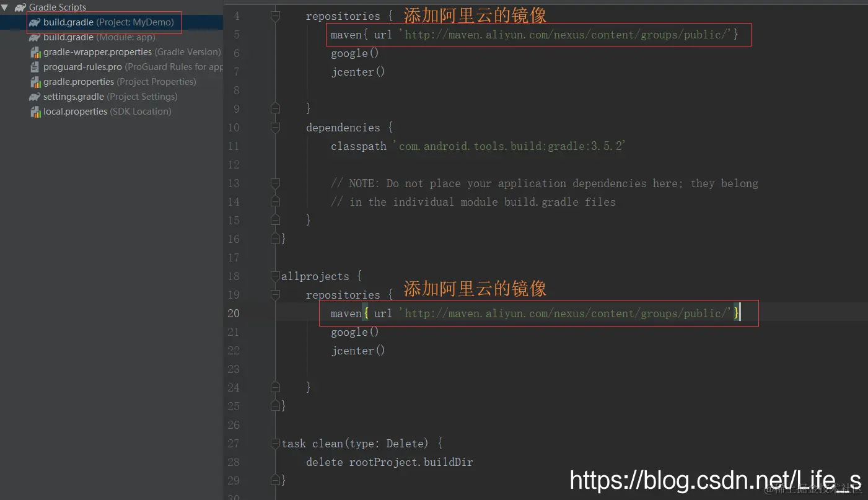
Task: Click the Gradle icon beside settings.gradle
Action: pyautogui.click(x=35, y=97)
